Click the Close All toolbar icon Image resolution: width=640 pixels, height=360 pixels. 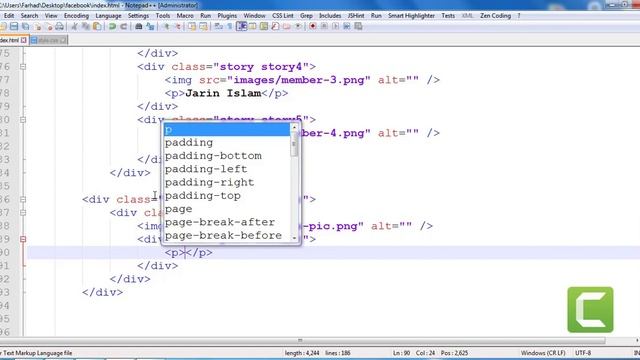tap(49, 27)
